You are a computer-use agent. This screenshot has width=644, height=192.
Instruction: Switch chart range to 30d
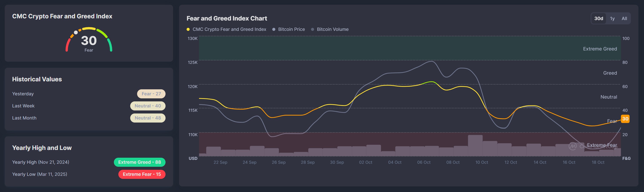(x=599, y=18)
